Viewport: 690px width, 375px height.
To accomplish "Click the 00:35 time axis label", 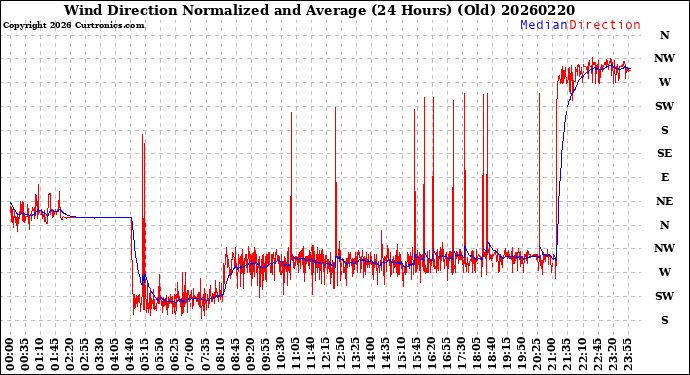I will (x=25, y=355).
